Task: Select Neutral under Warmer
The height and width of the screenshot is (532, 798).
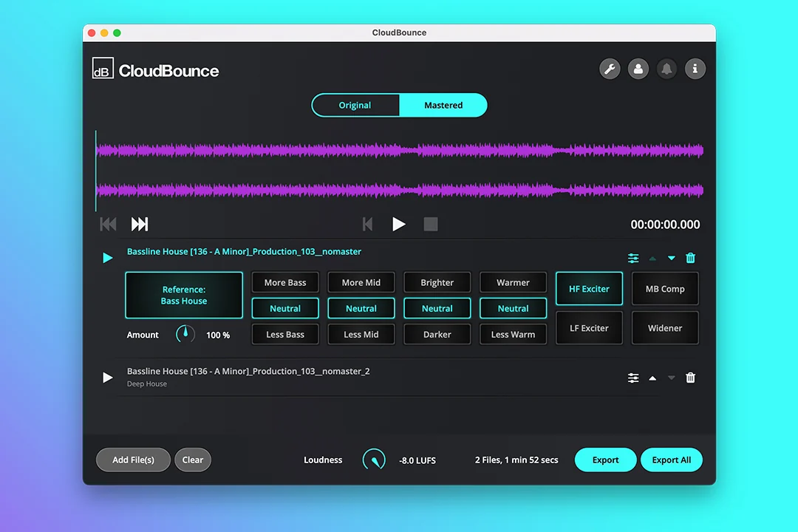Action: pos(513,308)
